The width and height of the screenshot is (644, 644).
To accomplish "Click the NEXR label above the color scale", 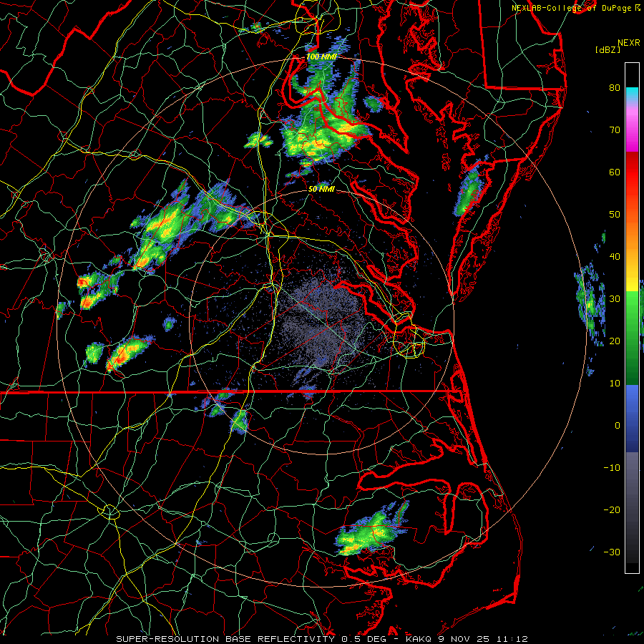I will [629, 43].
